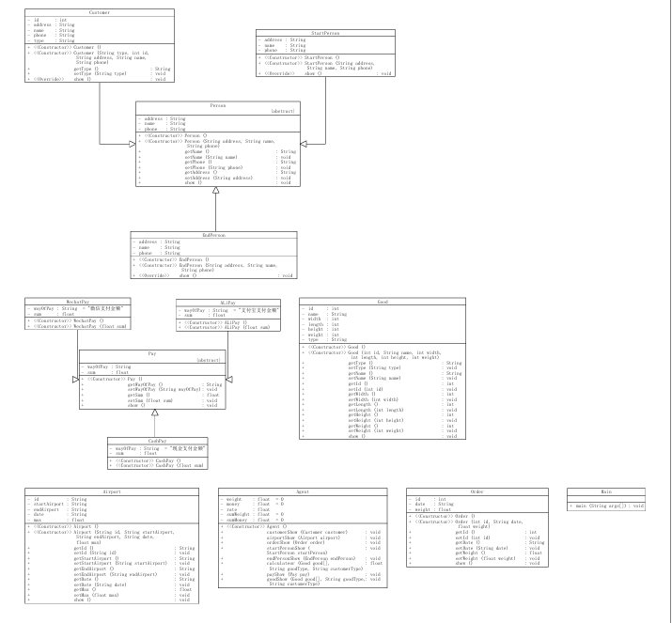Select the type : String attribute in Customer
The image size is (672, 623).
tap(51, 40)
